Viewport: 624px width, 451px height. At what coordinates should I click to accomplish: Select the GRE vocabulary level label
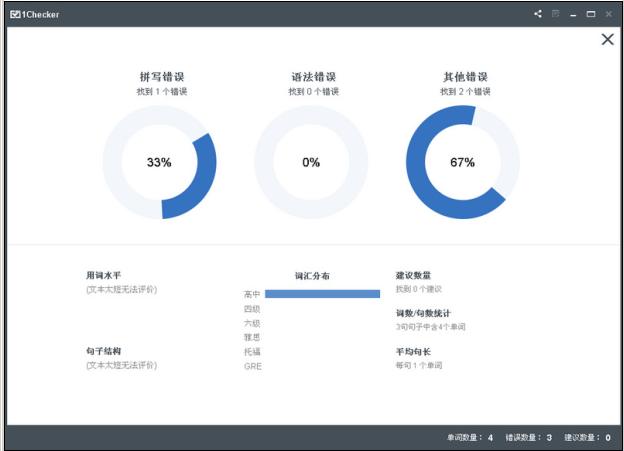click(252, 367)
